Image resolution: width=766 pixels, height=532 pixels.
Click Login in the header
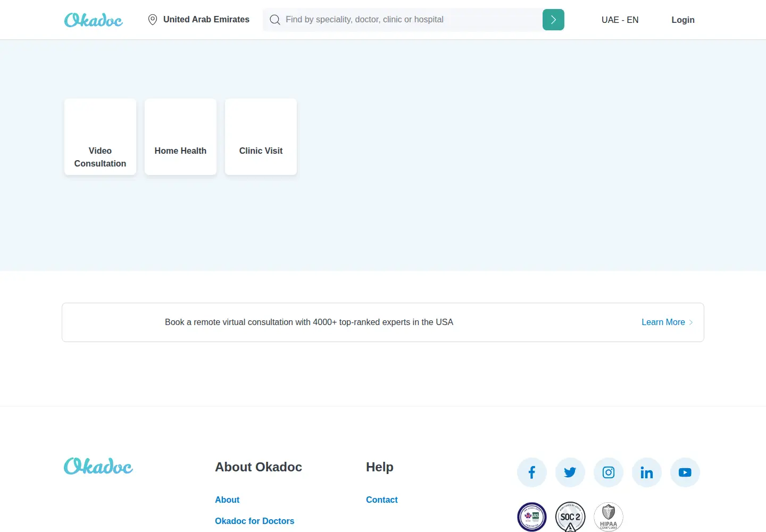point(683,20)
